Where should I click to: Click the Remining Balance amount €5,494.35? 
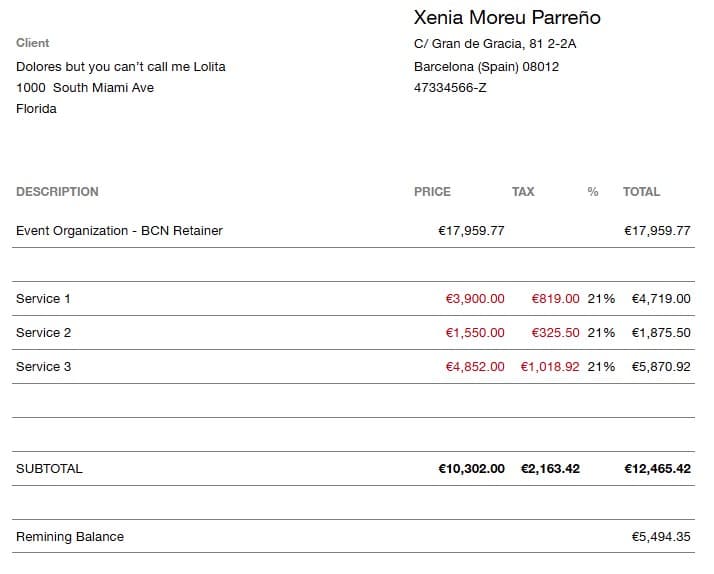[661, 537]
